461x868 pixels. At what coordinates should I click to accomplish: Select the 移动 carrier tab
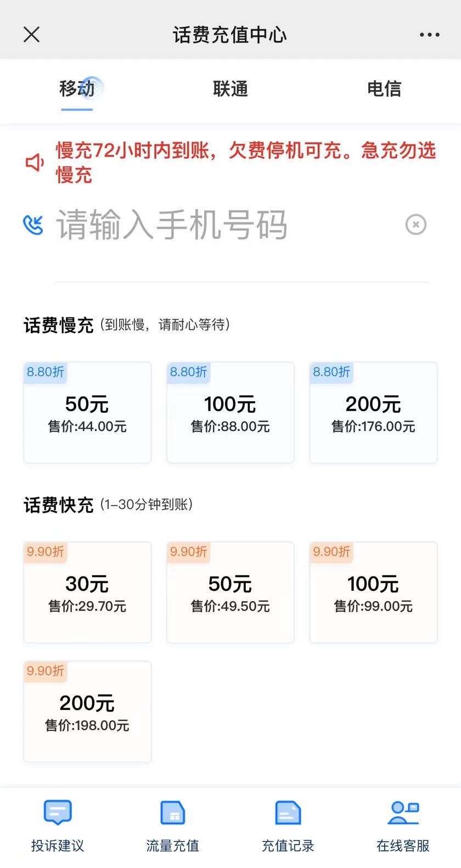(x=77, y=88)
